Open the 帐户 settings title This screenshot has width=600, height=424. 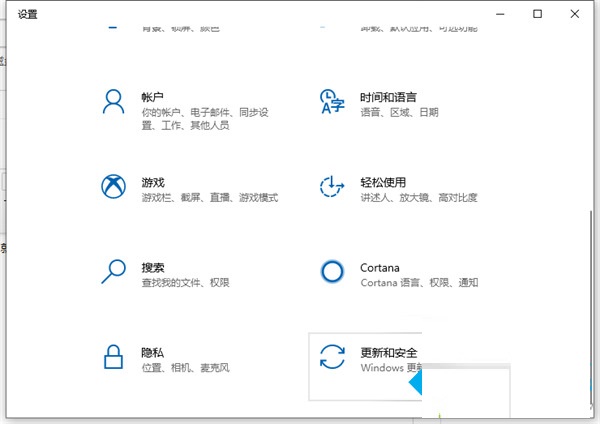(152, 97)
